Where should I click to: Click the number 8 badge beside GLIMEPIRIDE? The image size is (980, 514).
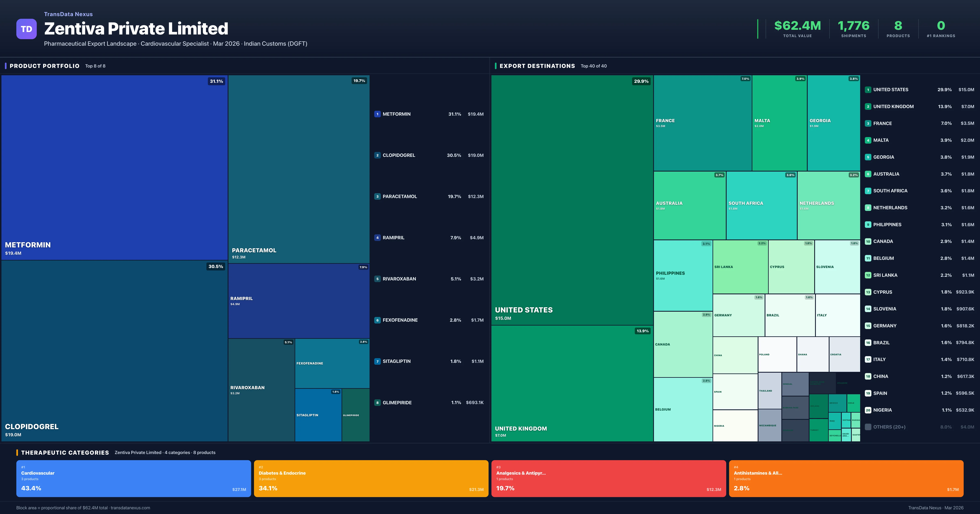pos(377,403)
